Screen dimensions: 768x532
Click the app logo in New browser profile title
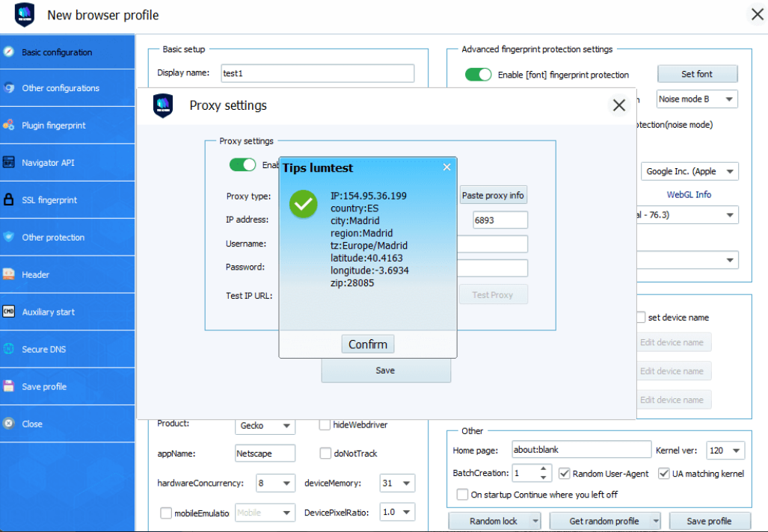point(25,15)
